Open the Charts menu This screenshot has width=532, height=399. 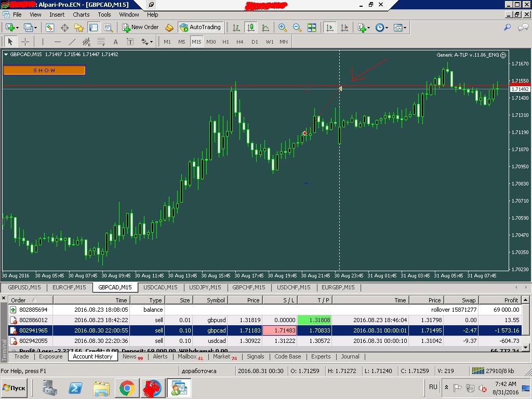81,15
